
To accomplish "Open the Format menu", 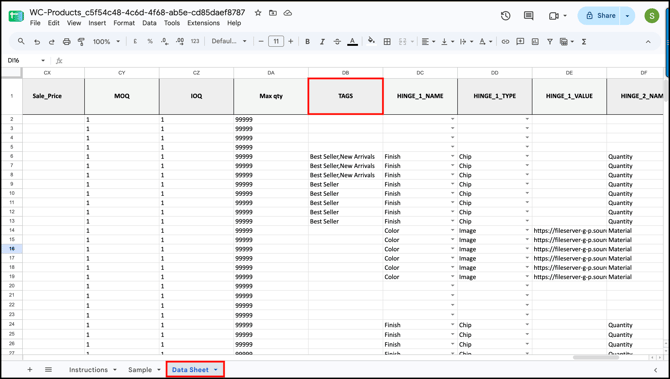I will (124, 23).
